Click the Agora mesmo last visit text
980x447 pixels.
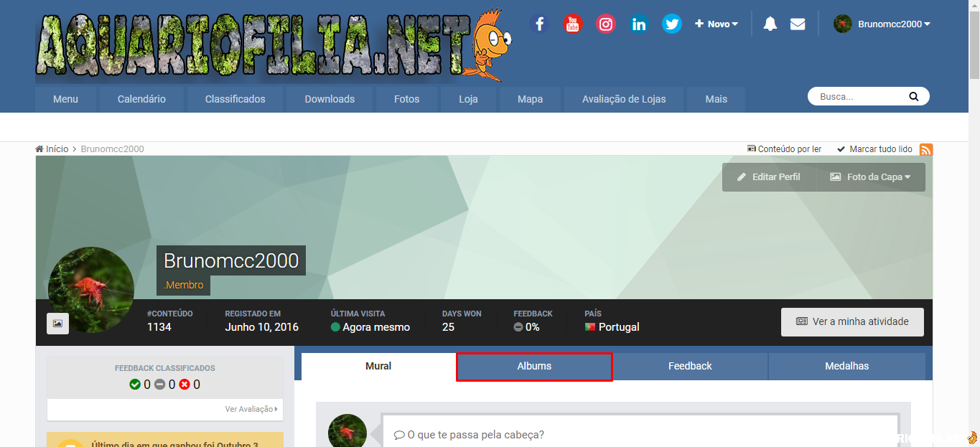click(376, 327)
